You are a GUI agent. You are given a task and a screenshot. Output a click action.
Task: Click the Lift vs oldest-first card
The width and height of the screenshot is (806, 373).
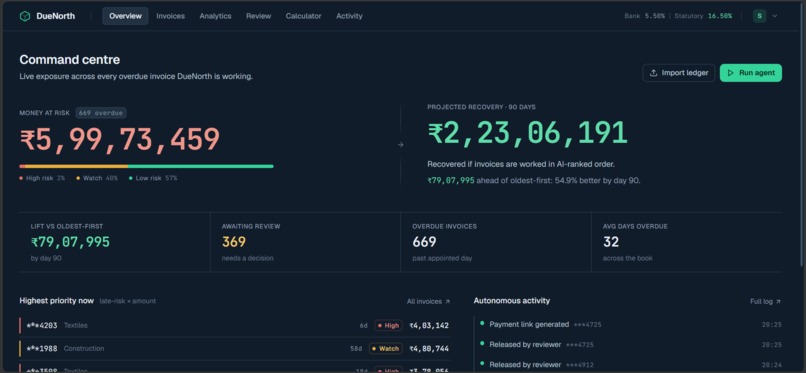point(115,242)
